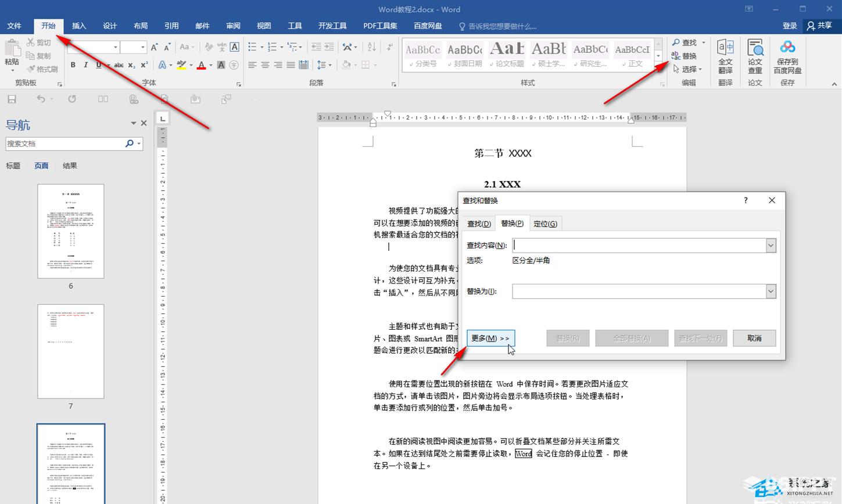Click 格式刷 format painter

pyautogui.click(x=42, y=69)
